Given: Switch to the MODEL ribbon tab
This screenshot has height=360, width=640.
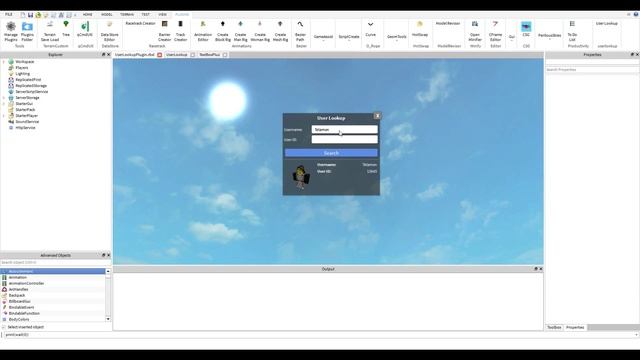Looking at the screenshot, I should [107, 15].
